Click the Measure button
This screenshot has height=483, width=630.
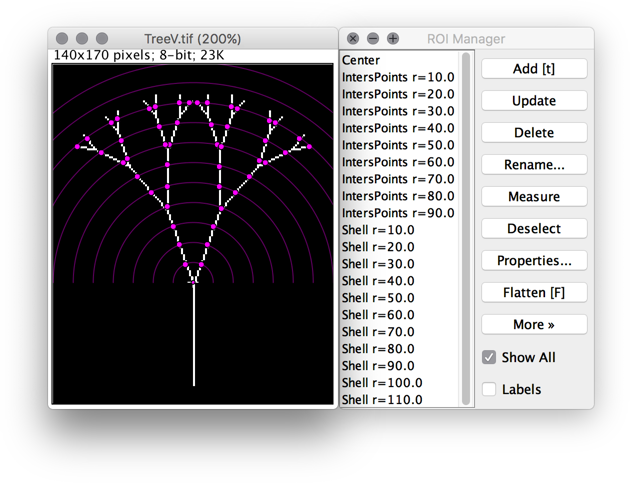534,196
